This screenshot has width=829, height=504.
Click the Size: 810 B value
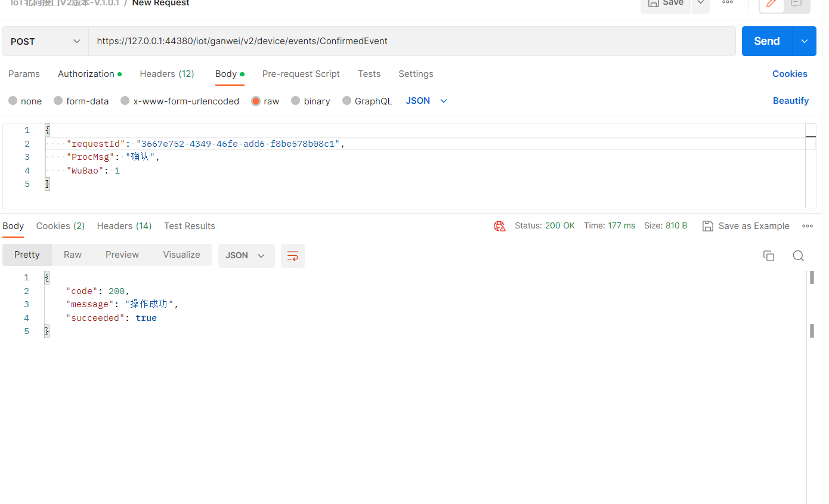[x=666, y=226]
